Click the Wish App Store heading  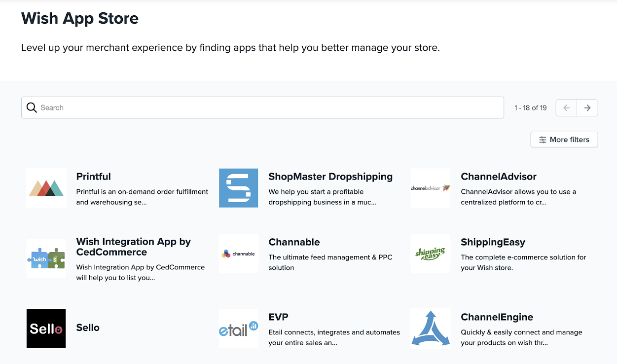point(79,18)
